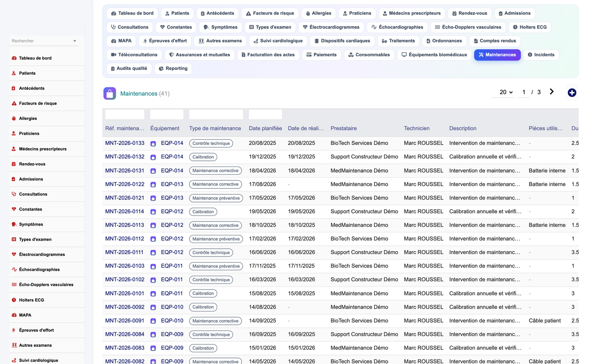Click sidebar Électrocardiogrammes icon
This screenshot has height=364, width=589.
14,254
